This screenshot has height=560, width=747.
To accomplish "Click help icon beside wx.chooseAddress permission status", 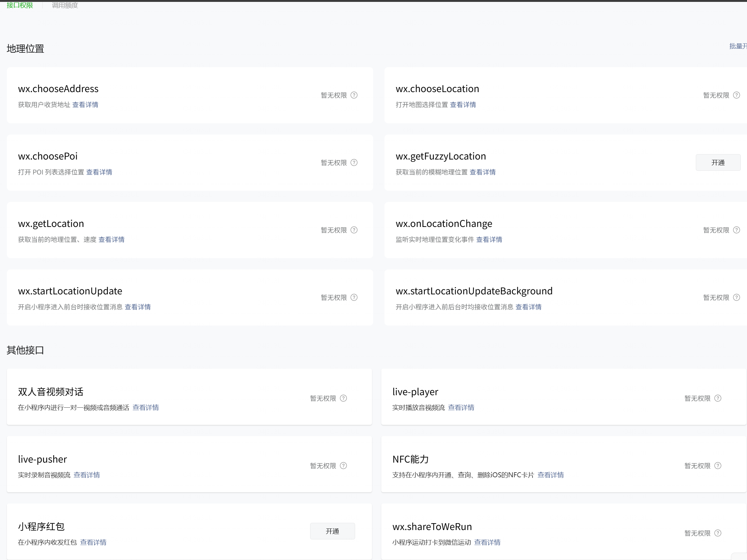I will [354, 95].
